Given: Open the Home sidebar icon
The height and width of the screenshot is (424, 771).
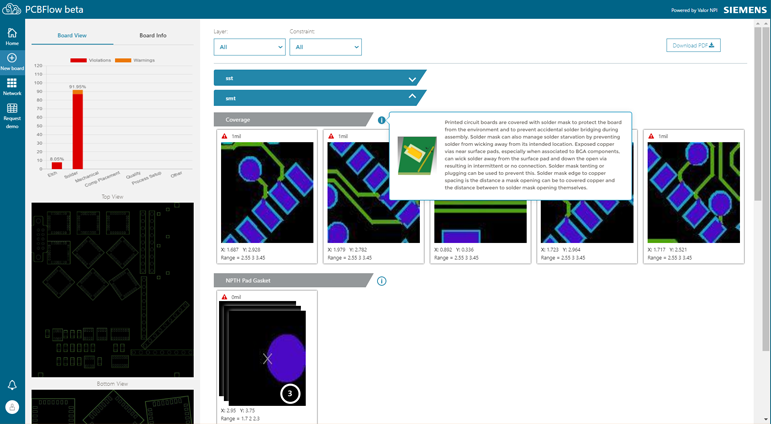Looking at the screenshot, I should [x=12, y=36].
